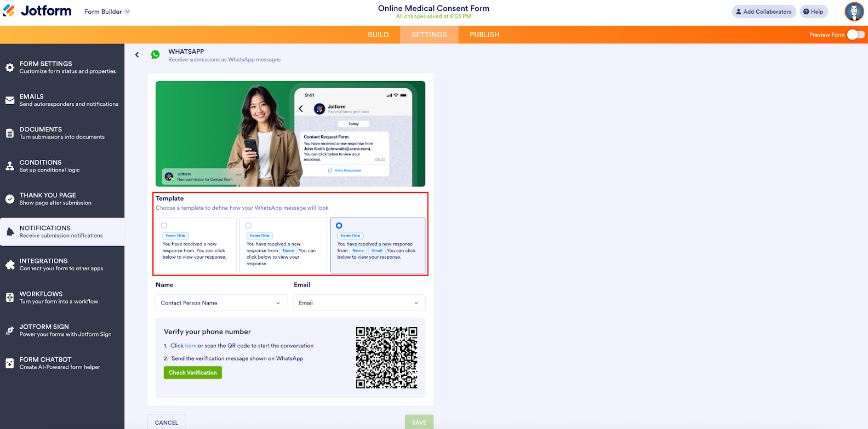Click the Form Chatbot icon

tap(10, 363)
